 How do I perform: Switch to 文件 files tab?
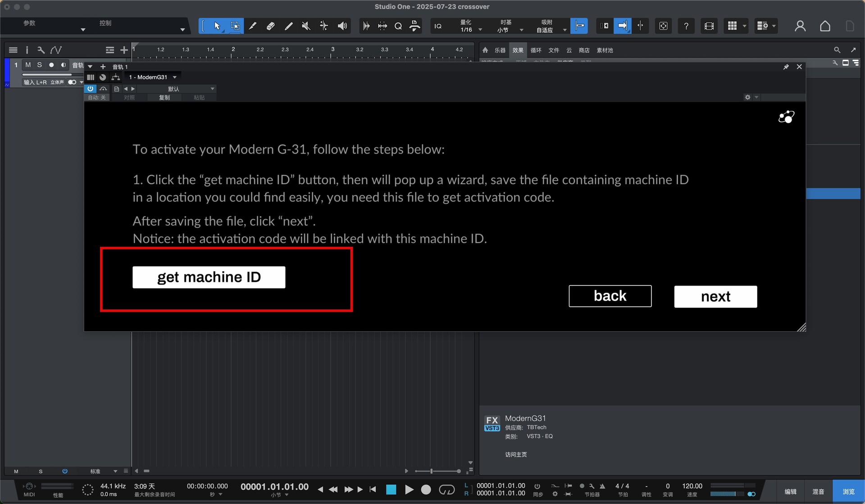click(554, 50)
